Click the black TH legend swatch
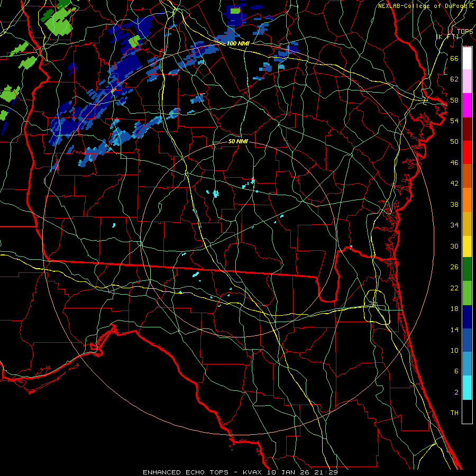 pos(467,411)
